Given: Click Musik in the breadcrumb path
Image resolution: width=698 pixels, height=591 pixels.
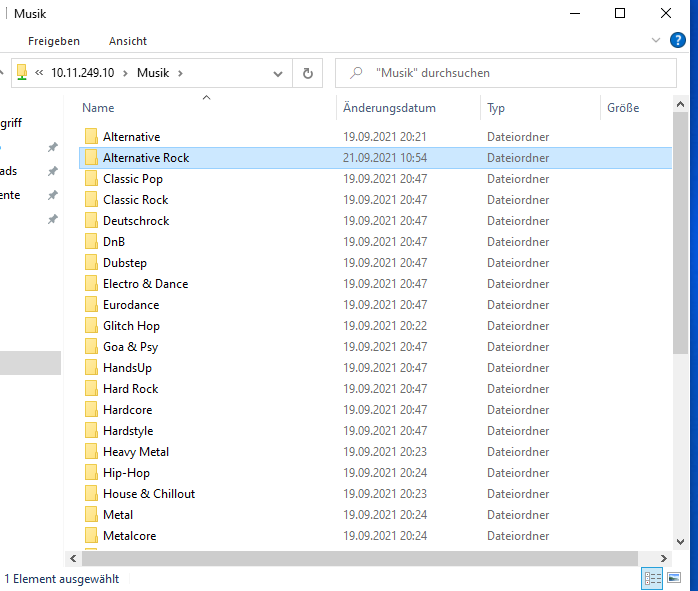Looking at the screenshot, I should (153, 73).
